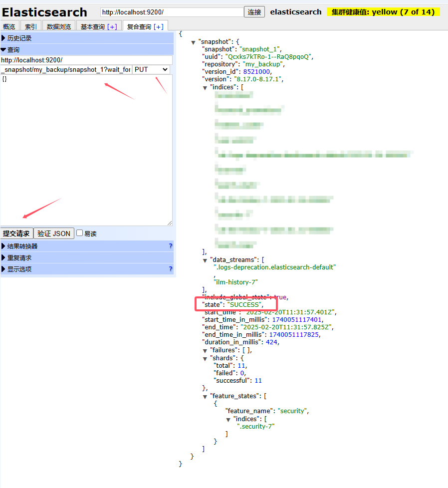Select the duration_in_millis value 424

click(271, 342)
